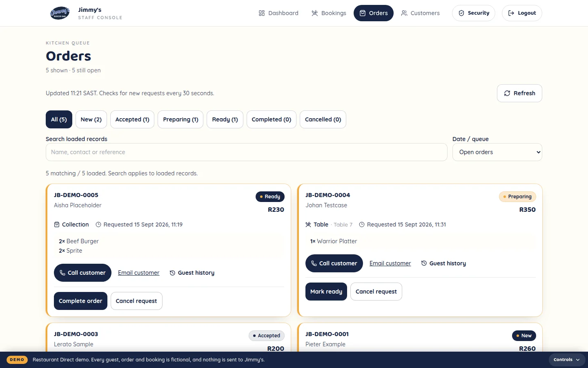Click the Collection bag icon on JB-DEMO-0005
This screenshot has height=368, width=588.
57,224
